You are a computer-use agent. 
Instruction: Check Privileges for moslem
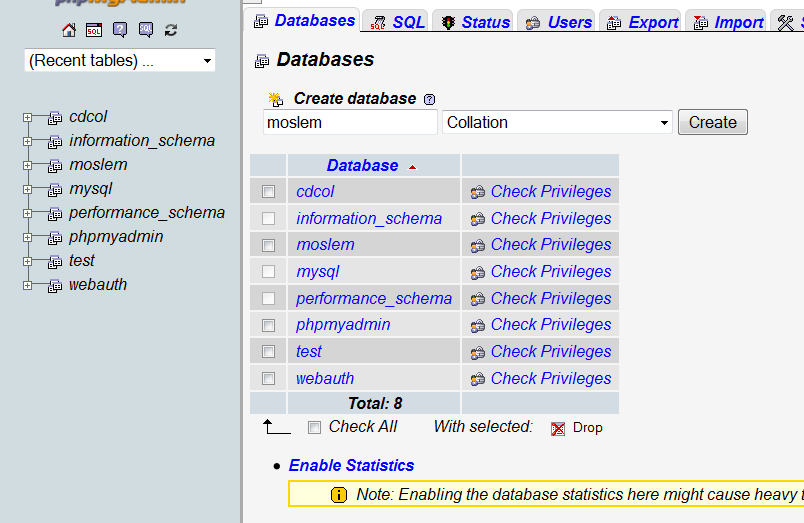[551, 245]
